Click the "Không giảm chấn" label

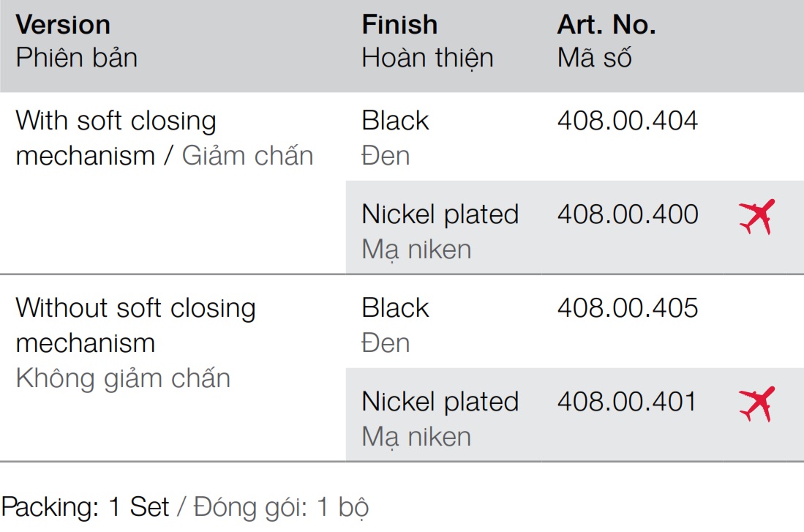coord(123,378)
